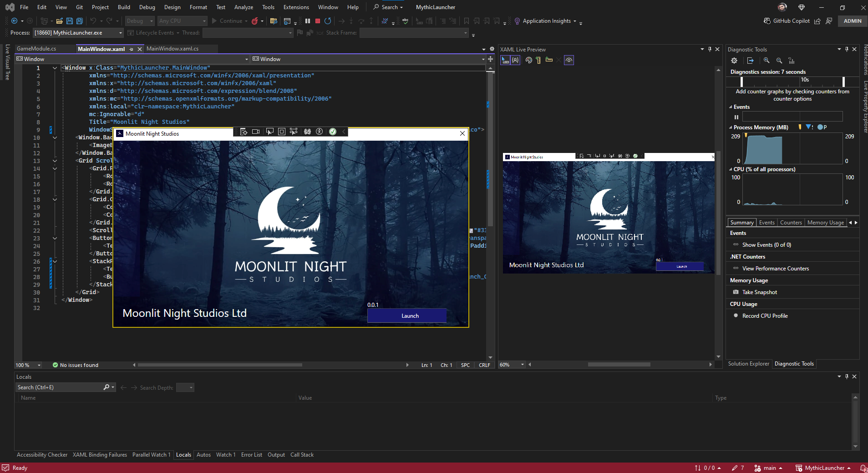Screen dimensions: 868x473
Task: Stop debugging with the red square
Action: pyautogui.click(x=318, y=21)
